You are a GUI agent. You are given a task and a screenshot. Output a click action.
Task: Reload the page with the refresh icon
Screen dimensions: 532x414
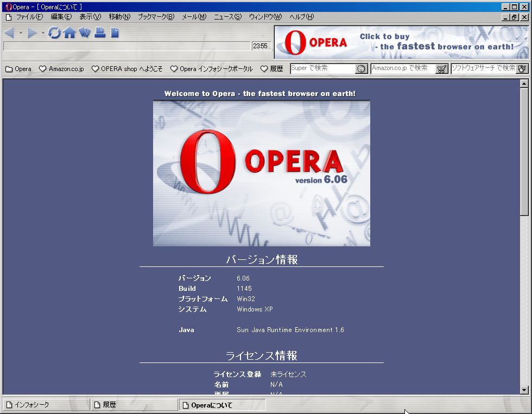54,33
